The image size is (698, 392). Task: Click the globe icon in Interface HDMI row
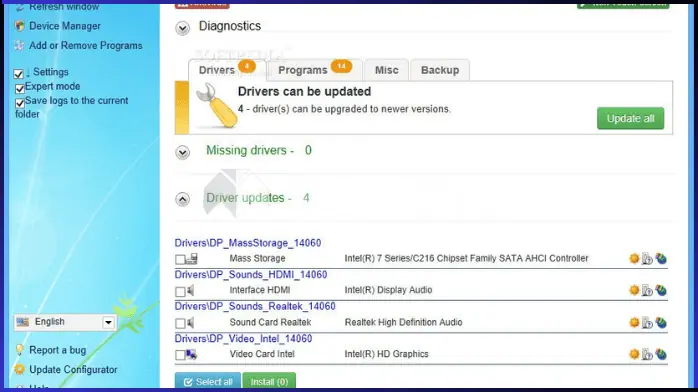(x=661, y=291)
